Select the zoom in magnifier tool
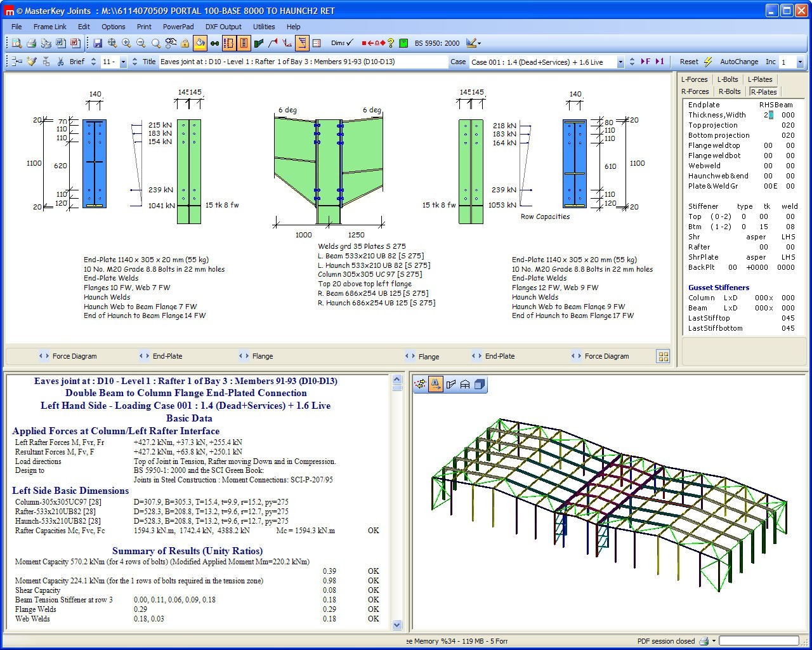 click(126, 43)
